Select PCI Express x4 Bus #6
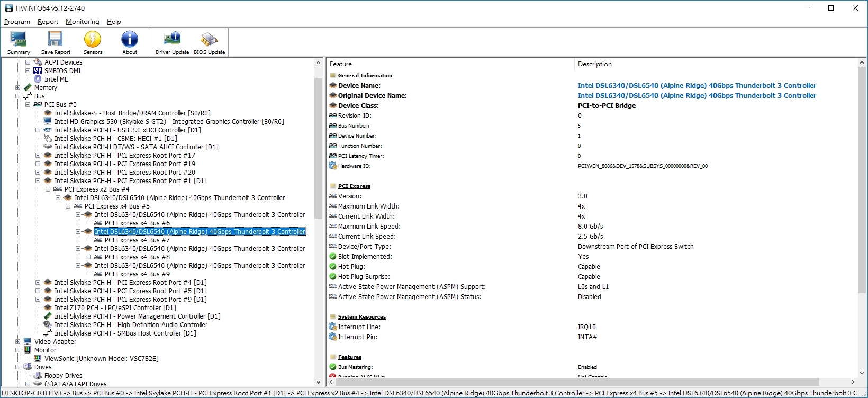 pyautogui.click(x=137, y=223)
